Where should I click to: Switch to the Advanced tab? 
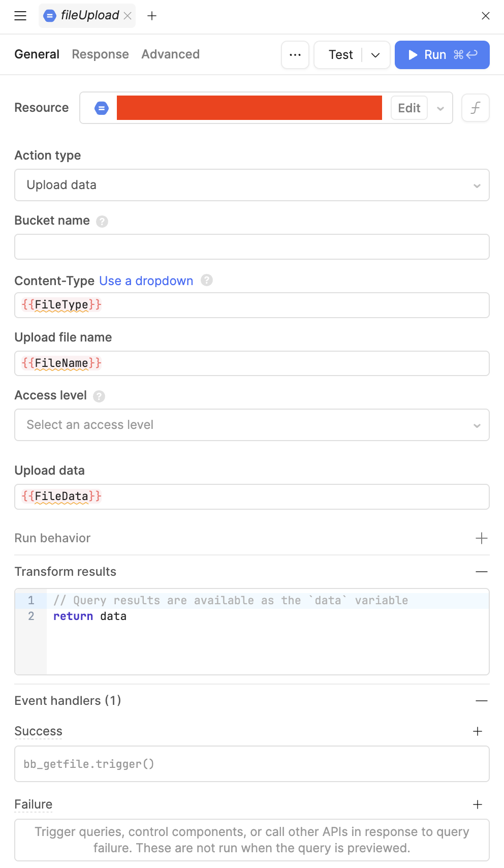(x=170, y=54)
